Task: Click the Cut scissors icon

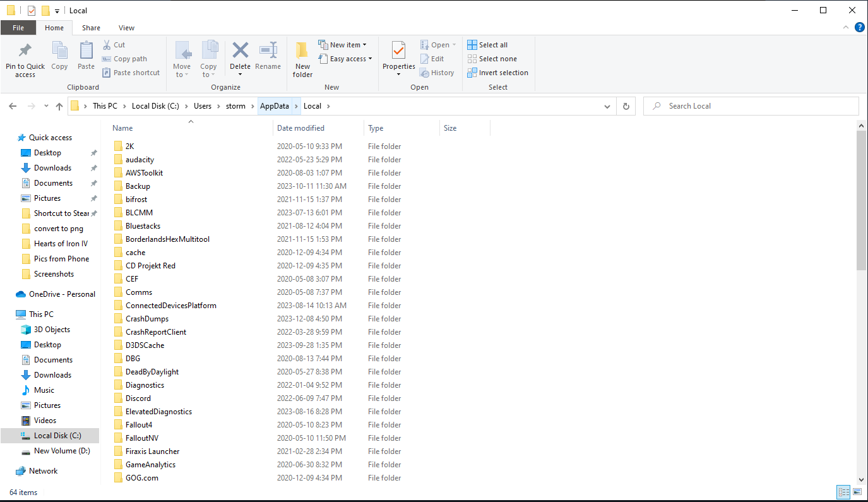Action: click(x=107, y=45)
